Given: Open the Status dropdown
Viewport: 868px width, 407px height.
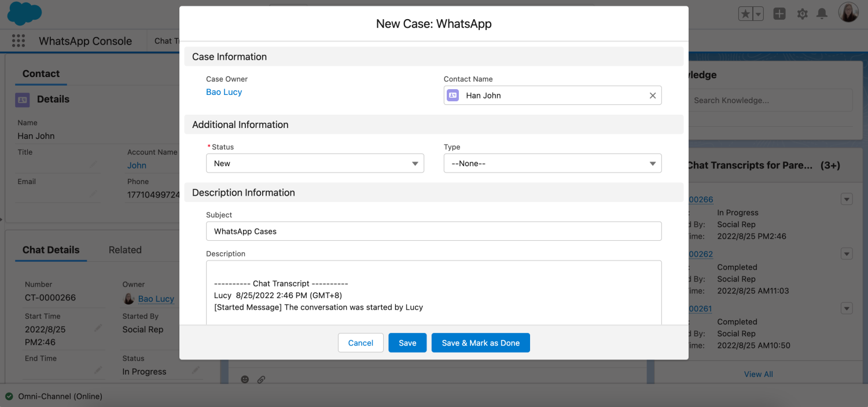Looking at the screenshot, I should 315,163.
